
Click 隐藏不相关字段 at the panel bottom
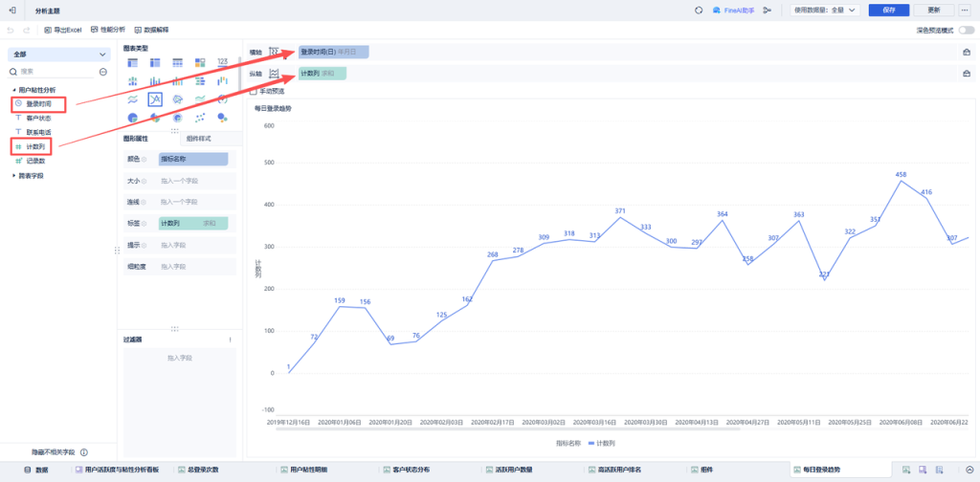pos(54,452)
